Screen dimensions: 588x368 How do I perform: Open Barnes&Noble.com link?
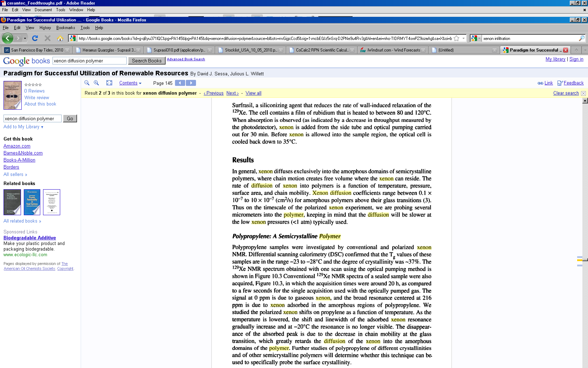[23, 153]
